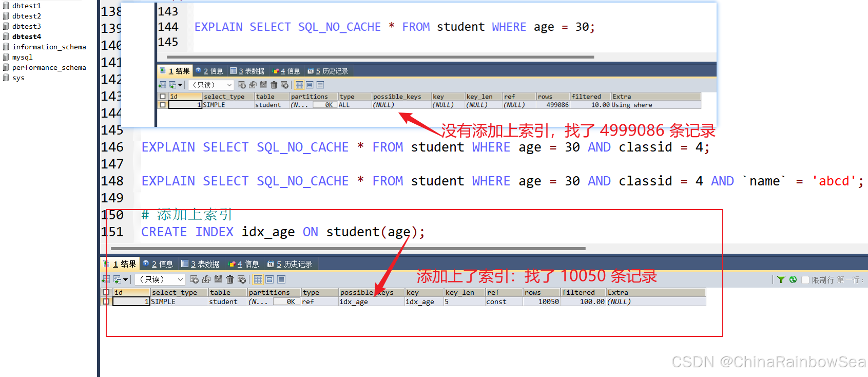Check select-all checkbox in lower result header
868x377 pixels.
[x=106, y=292]
